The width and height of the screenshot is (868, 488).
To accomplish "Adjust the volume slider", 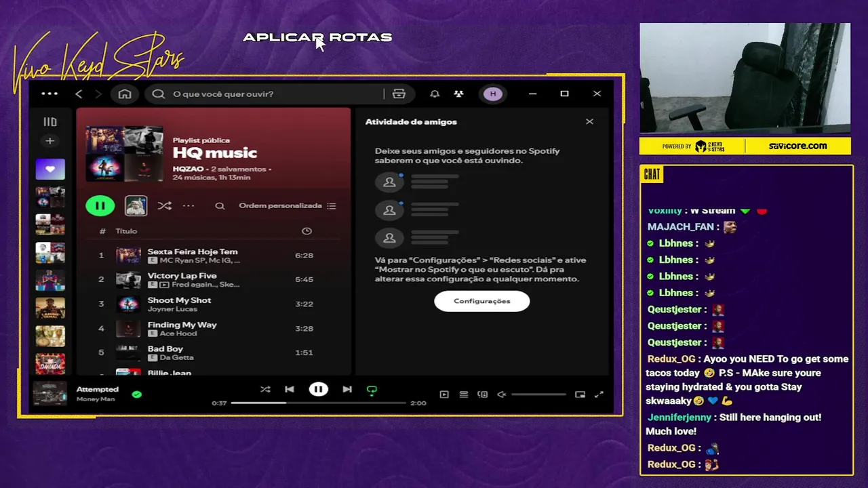I will (x=538, y=394).
